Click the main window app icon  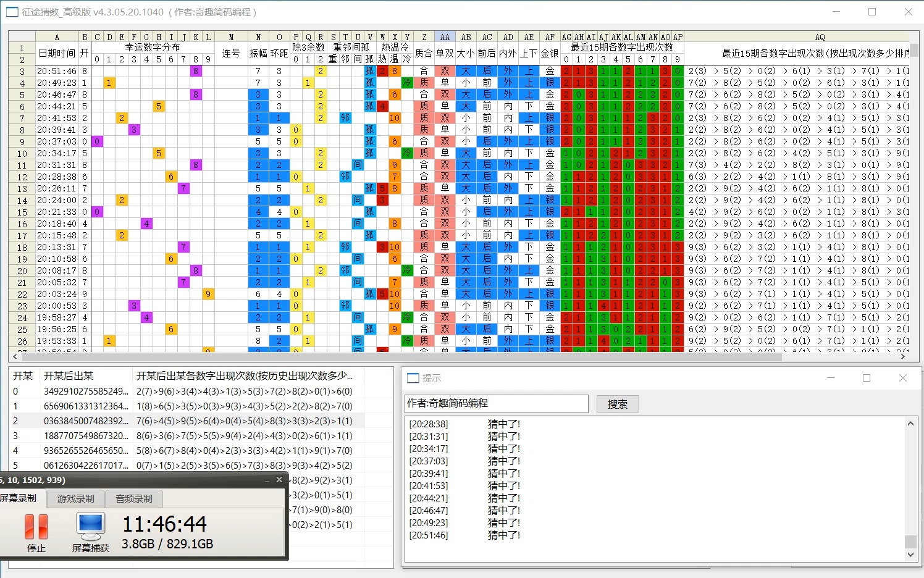pyautogui.click(x=12, y=12)
